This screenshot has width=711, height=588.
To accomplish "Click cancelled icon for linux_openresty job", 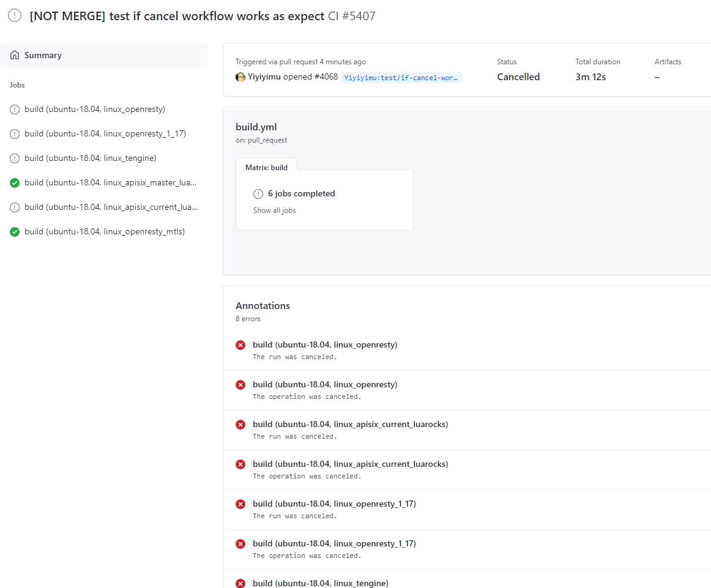I will point(15,110).
